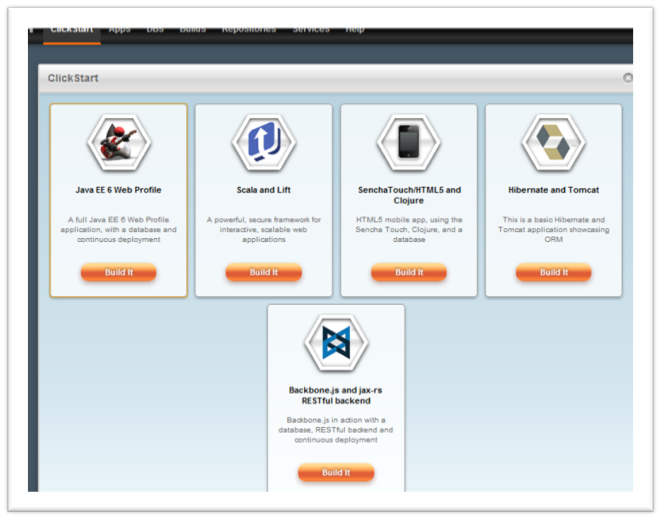Viewport: 660px width, 518px height.
Task: Click the 'A full Java EE 6 Web Profile application' description
Action: [x=119, y=229]
